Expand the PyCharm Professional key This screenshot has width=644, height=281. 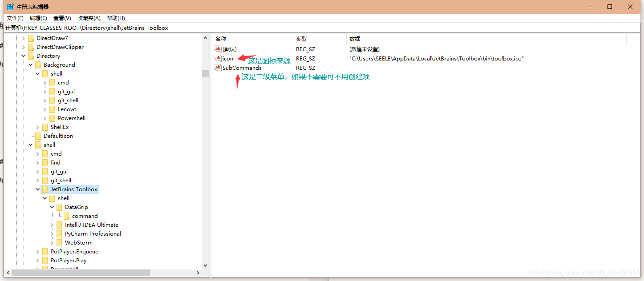[x=52, y=234]
